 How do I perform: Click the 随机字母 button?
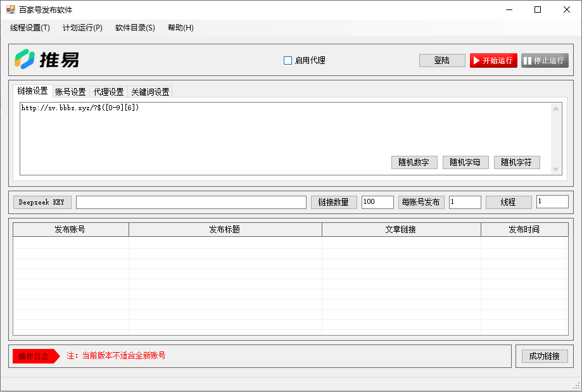point(465,162)
